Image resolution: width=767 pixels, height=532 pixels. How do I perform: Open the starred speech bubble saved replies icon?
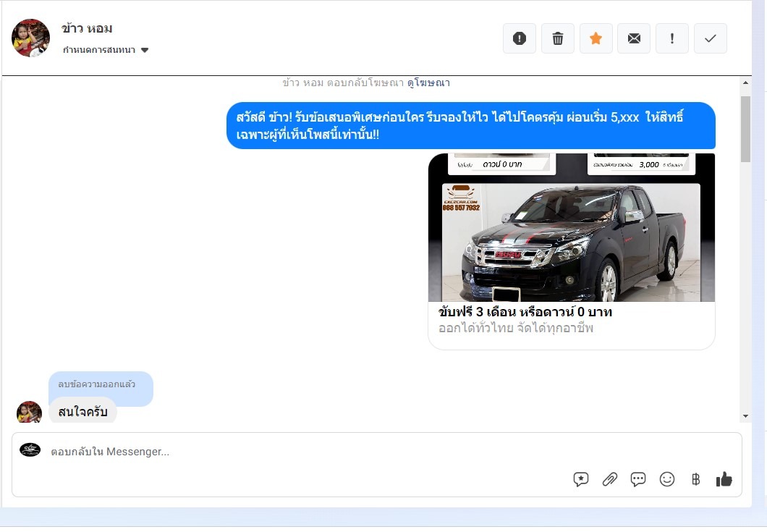coord(580,479)
